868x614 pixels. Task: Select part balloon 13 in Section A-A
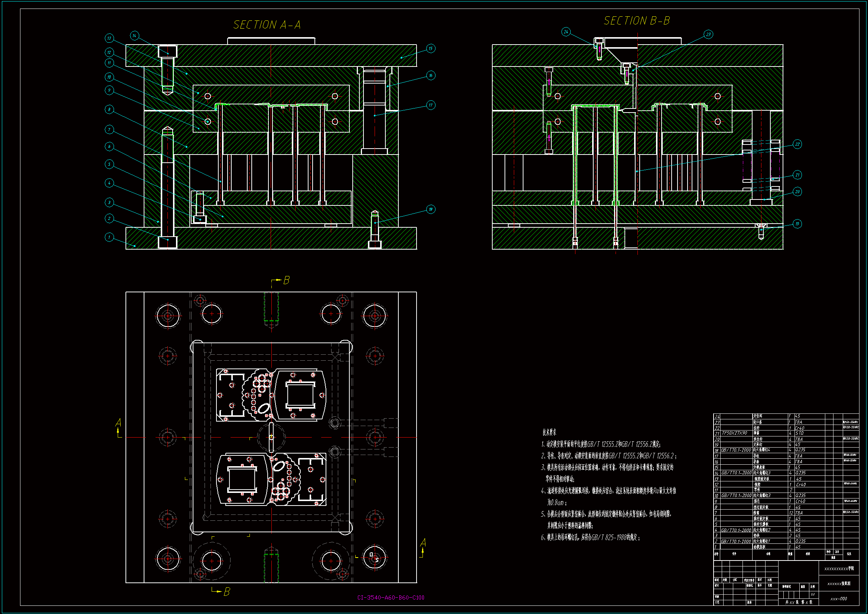tap(109, 38)
